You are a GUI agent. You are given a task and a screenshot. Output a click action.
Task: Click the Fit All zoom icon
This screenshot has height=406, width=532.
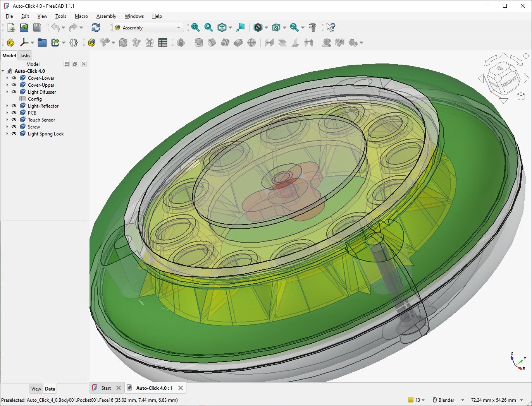[x=196, y=27]
